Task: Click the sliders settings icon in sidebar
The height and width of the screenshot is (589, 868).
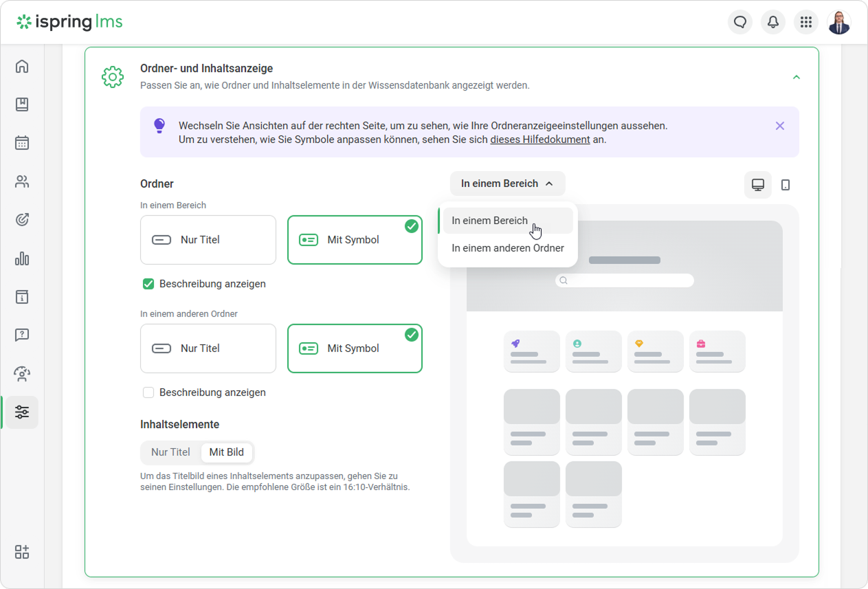Action: tap(22, 412)
